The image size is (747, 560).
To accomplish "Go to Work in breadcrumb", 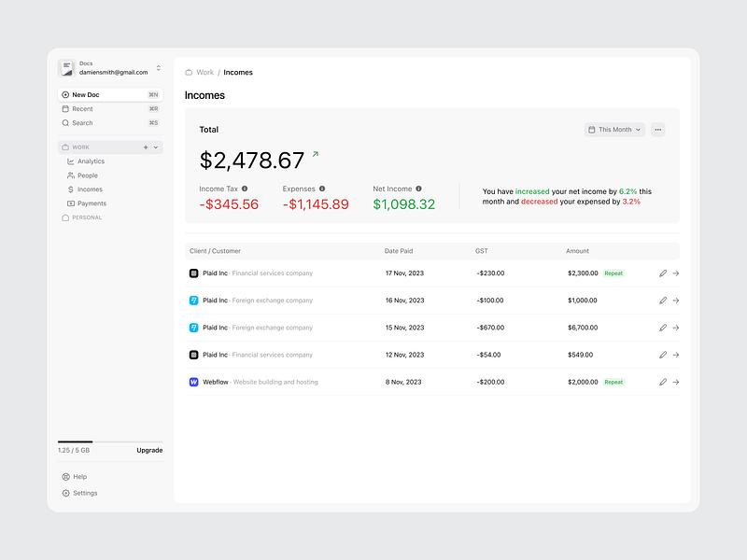I will [x=204, y=73].
